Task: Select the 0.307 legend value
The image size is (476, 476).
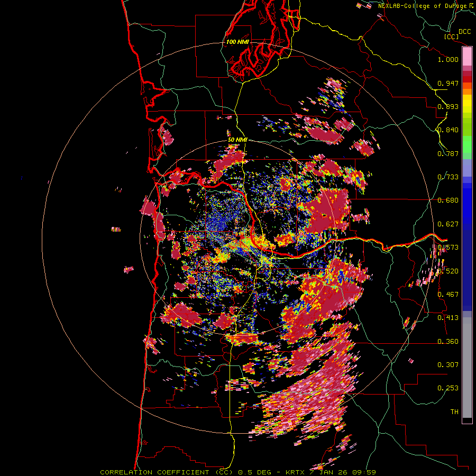Action: (448, 365)
